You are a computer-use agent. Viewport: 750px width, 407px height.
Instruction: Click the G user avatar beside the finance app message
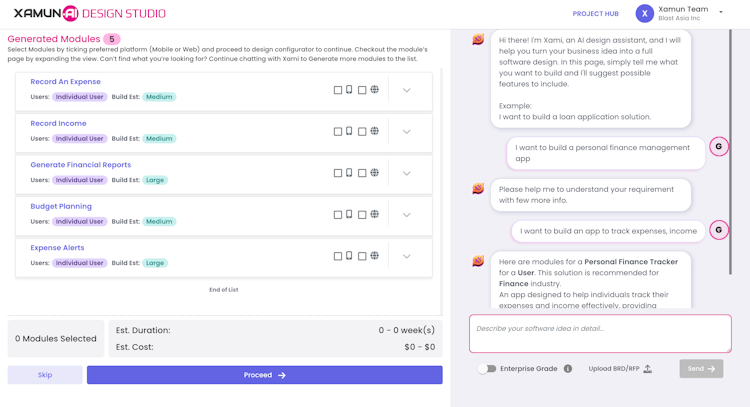tap(718, 147)
